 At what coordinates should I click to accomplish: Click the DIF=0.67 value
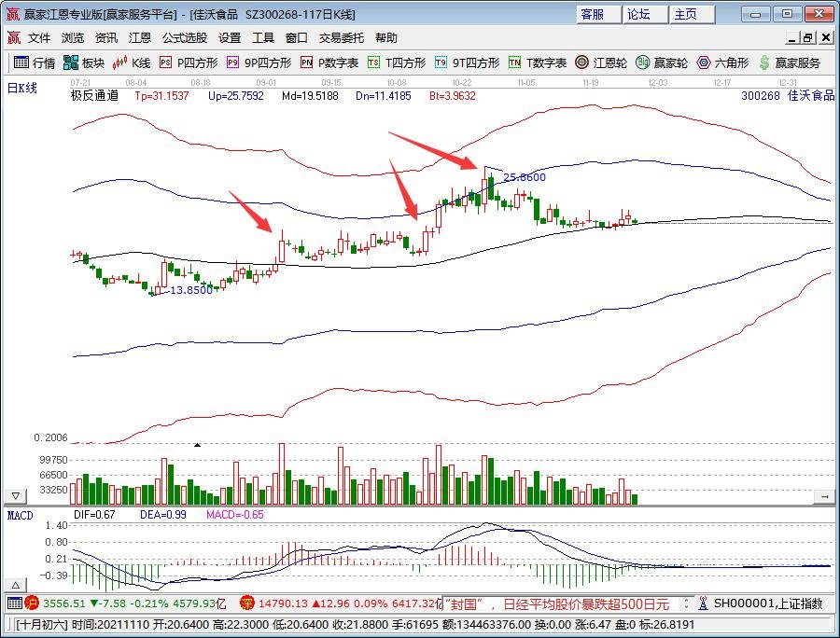pos(94,515)
